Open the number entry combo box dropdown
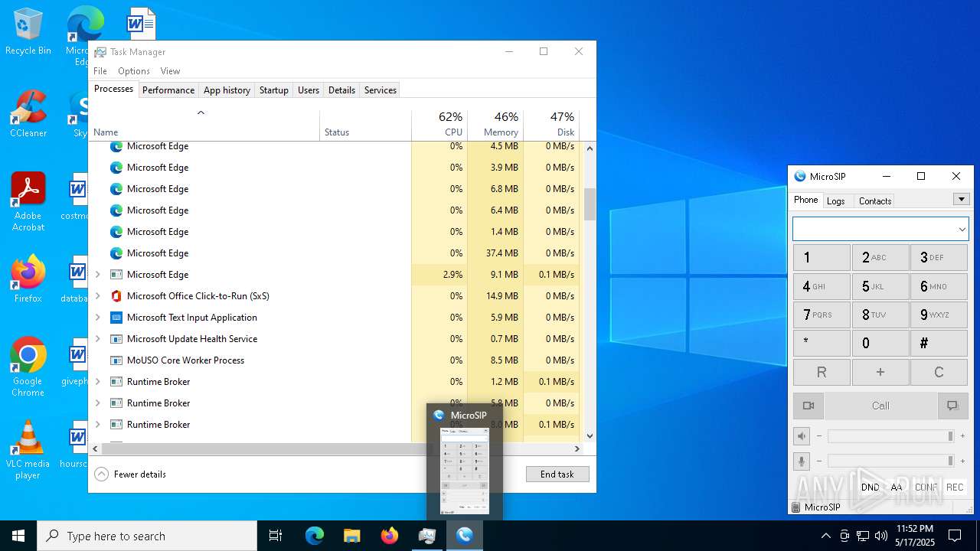Screen dimensions: 980x551 [x=962, y=229]
